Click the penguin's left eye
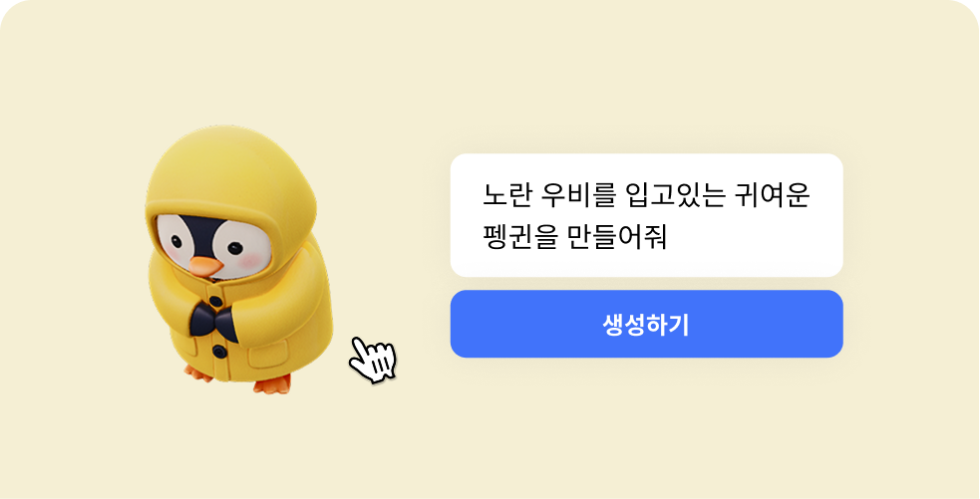980x499 pixels. 176,242
